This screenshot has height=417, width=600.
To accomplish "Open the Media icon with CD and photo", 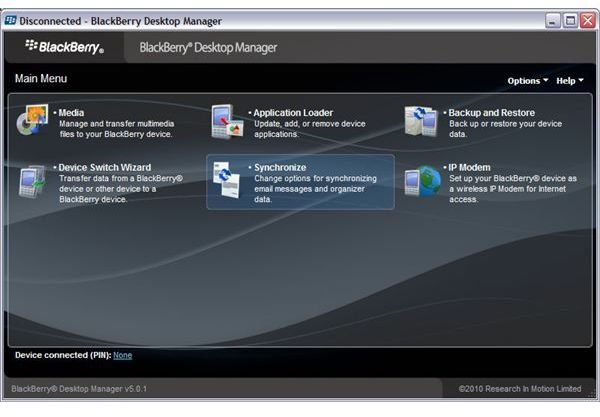I will tap(33, 120).
